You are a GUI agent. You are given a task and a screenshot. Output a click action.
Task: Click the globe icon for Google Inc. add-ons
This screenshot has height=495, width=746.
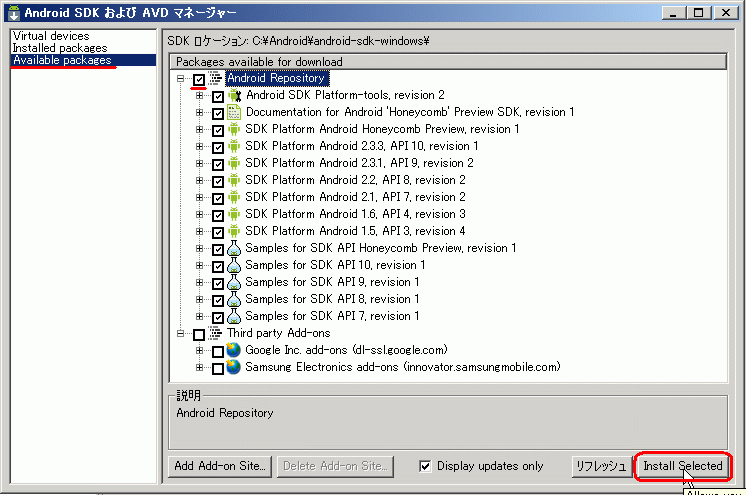234,350
